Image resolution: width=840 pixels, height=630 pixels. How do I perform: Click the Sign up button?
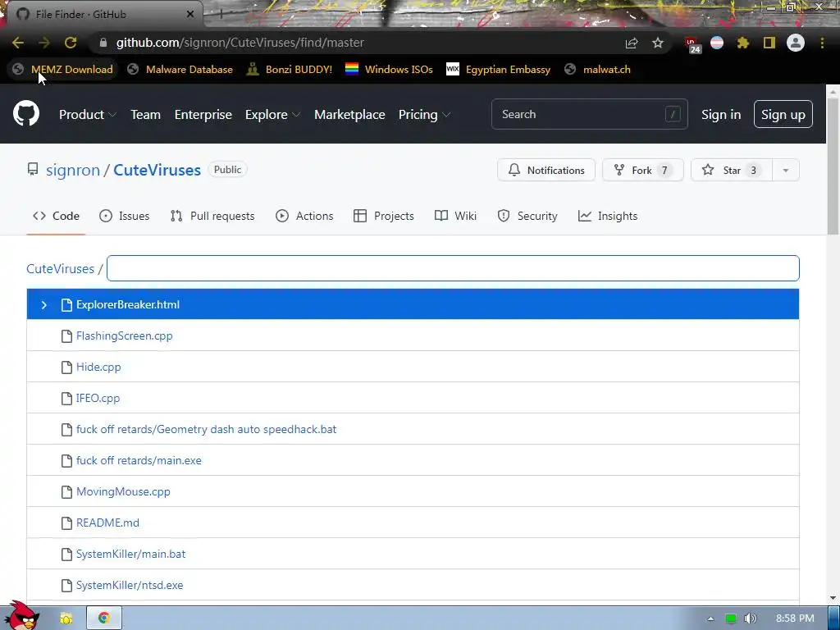(783, 115)
